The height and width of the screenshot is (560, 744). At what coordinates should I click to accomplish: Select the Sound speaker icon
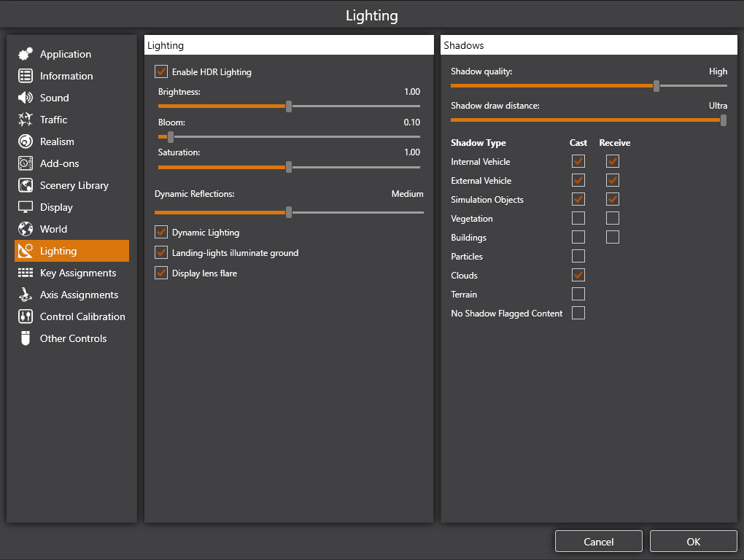(26, 98)
